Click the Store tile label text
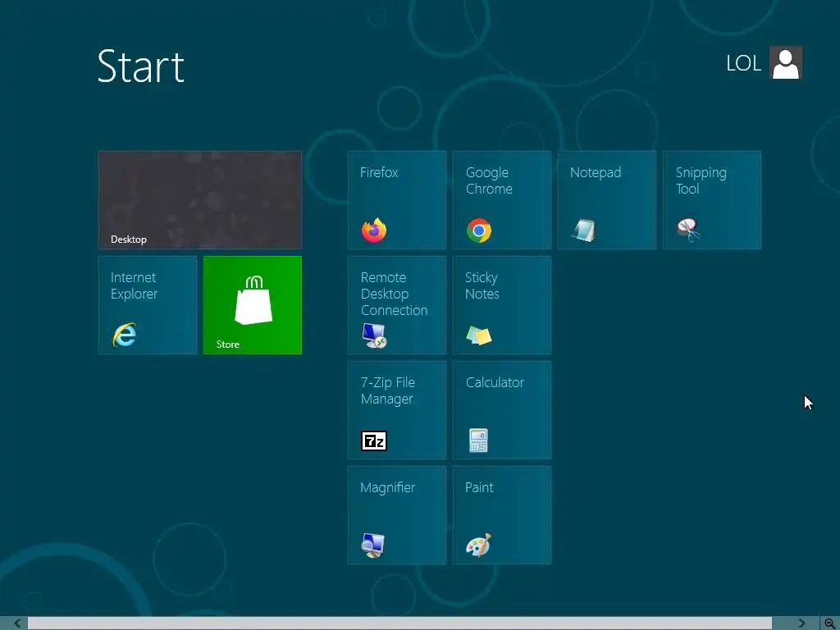Image resolution: width=840 pixels, height=630 pixels. coord(228,345)
